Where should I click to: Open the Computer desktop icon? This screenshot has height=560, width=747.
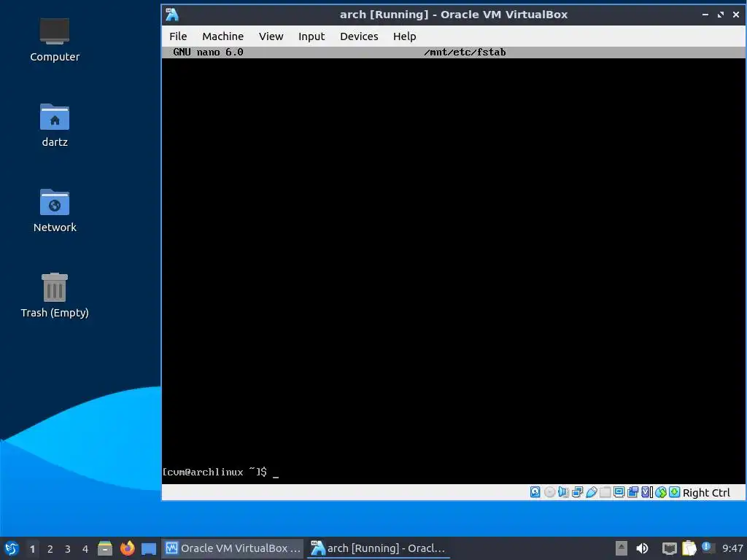click(x=55, y=40)
